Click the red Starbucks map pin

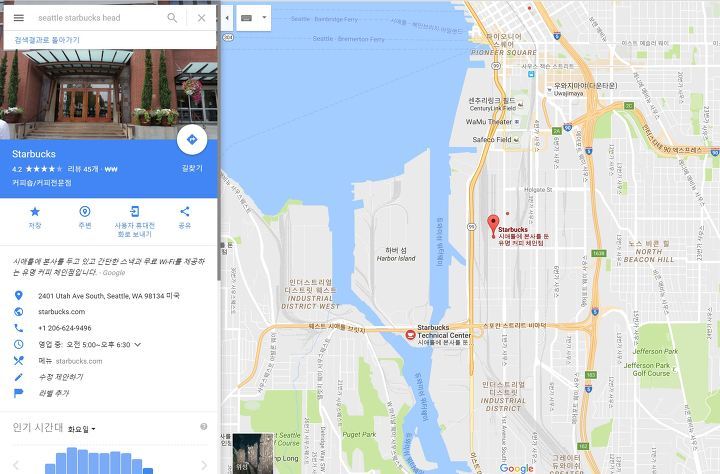coord(493,226)
